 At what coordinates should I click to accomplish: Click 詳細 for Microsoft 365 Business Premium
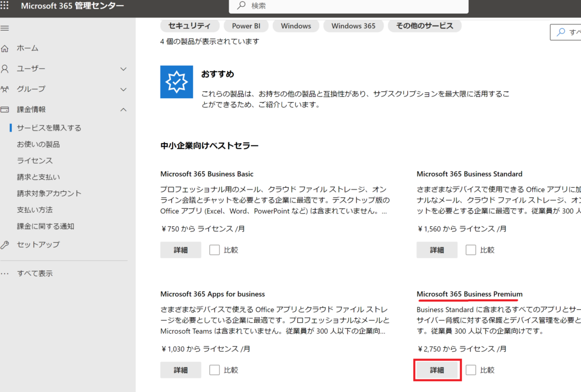(437, 370)
